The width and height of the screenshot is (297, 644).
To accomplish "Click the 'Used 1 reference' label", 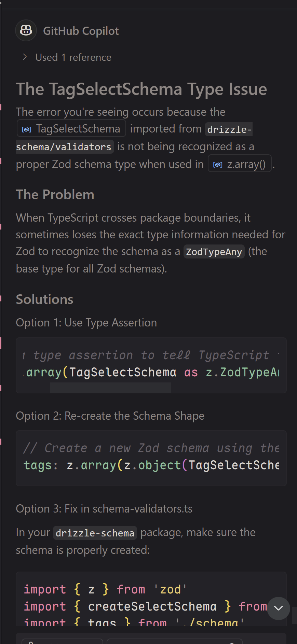I will pos(73,57).
